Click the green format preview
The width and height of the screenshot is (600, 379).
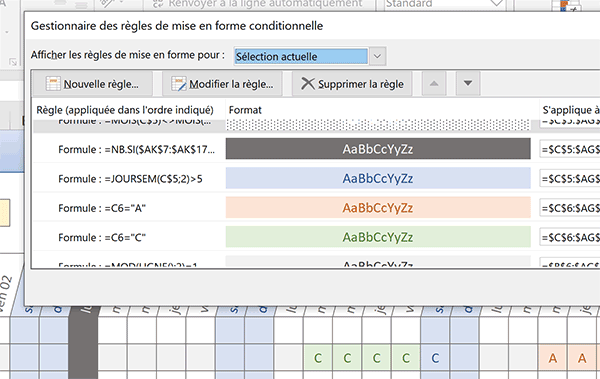tap(378, 237)
